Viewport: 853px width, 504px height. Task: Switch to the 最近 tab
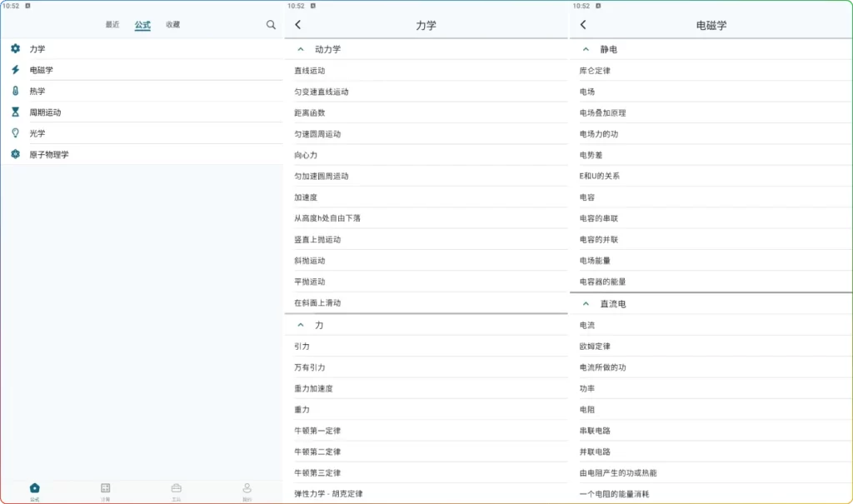click(x=113, y=25)
